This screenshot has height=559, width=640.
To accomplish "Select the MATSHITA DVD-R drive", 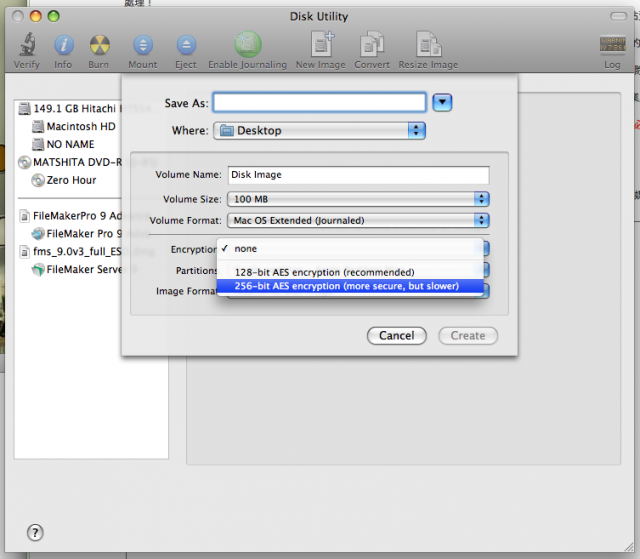I will (x=70, y=162).
